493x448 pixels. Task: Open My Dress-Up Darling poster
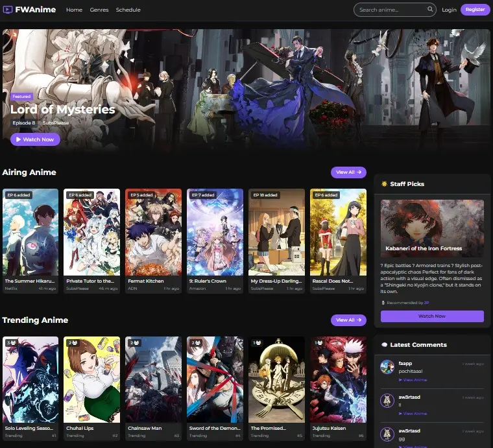(277, 232)
